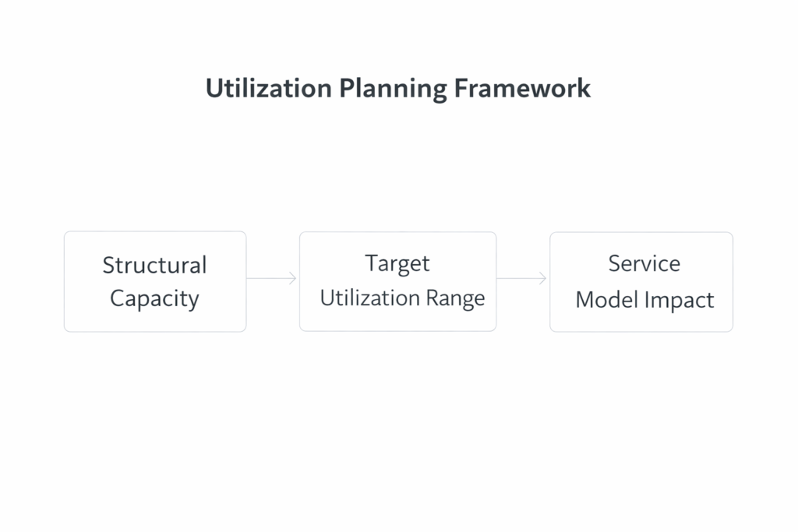
Task: Click the word "Structural" in the first box
Action: click(x=154, y=265)
